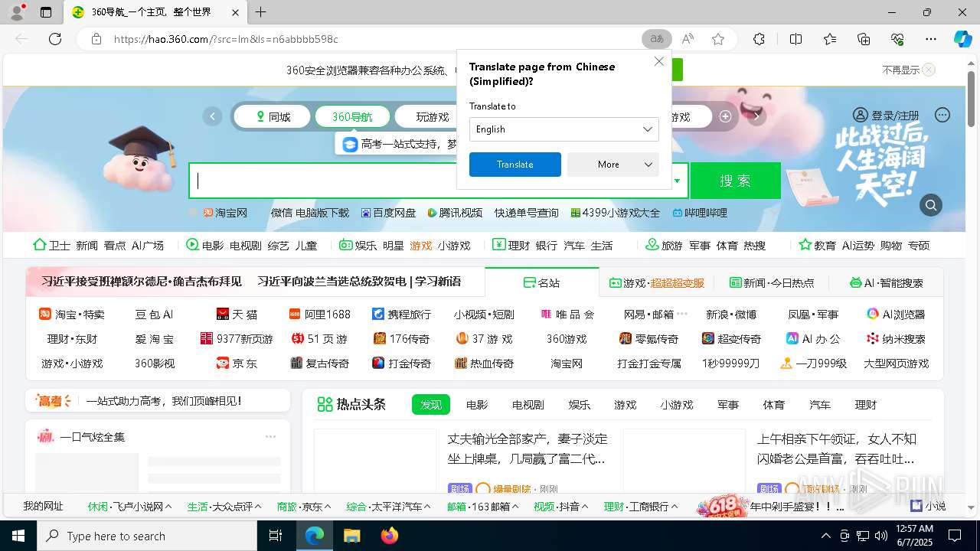Open File Explorer from the taskbar
This screenshot has height=551, width=980.
[x=351, y=536]
